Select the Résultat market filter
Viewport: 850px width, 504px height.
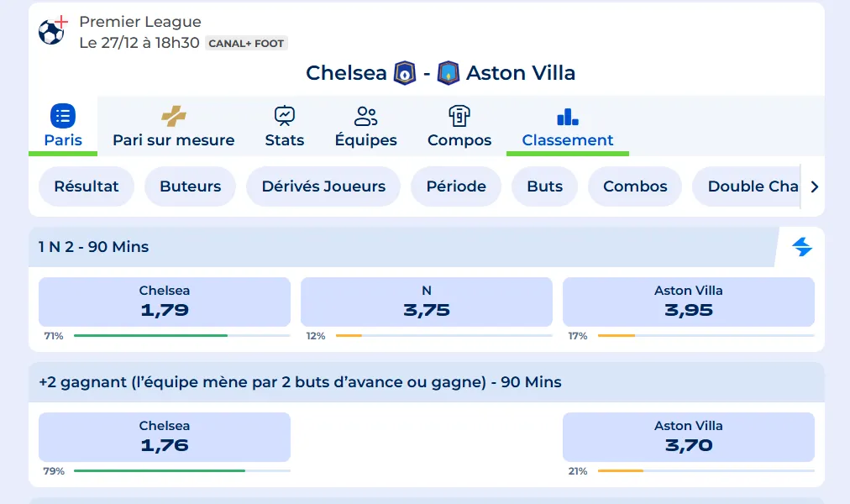[x=86, y=186]
